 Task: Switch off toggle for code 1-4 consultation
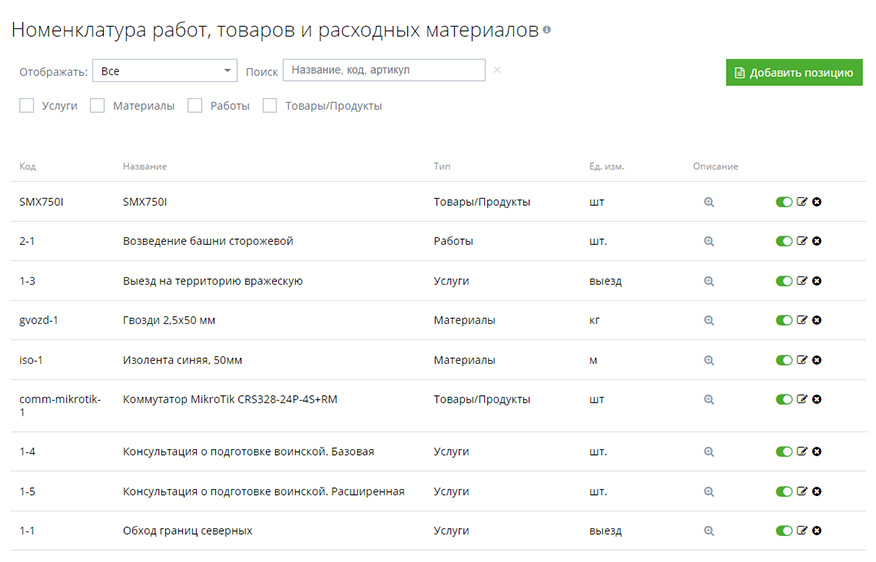[x=784, y=452]
